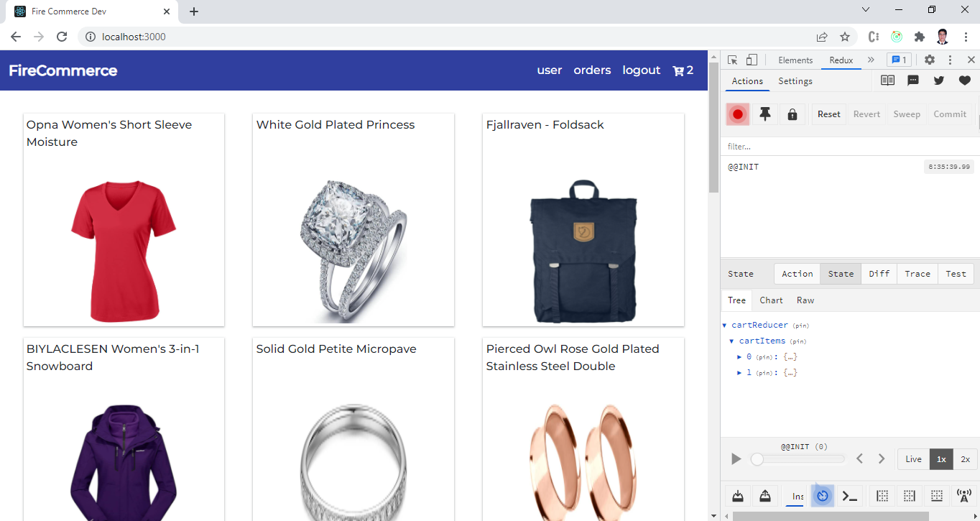This screenshot has height=521, width=980.
Task: Switch playback speed to 2x
Action: click(x=965, y=458)
